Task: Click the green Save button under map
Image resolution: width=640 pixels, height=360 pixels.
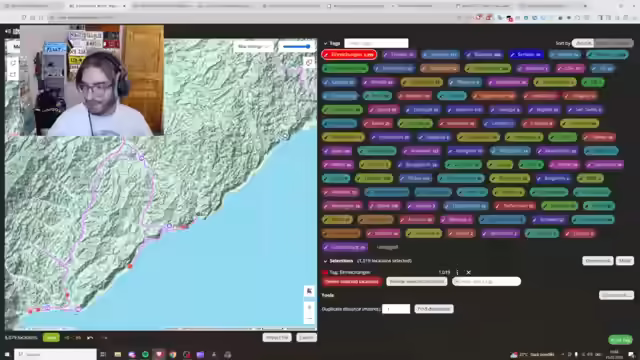Action: tap(51, 338)
